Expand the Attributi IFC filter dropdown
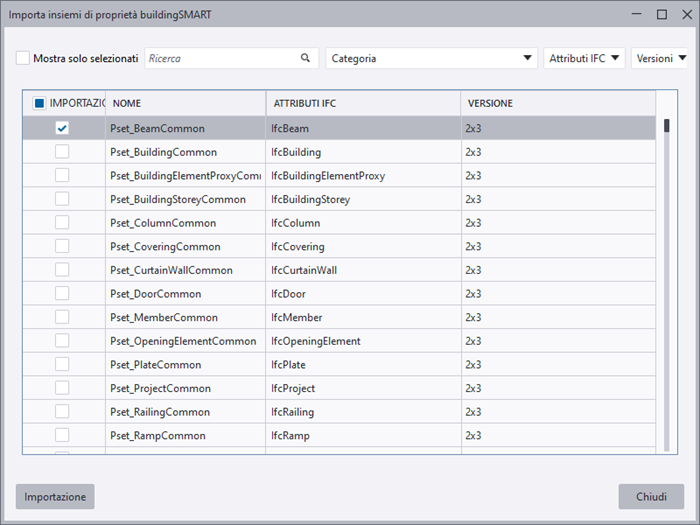 click(x=585, y=59)
